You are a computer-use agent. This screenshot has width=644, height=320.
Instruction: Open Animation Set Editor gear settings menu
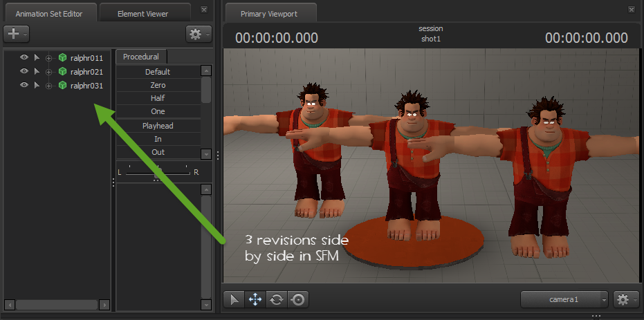point(199,34)
